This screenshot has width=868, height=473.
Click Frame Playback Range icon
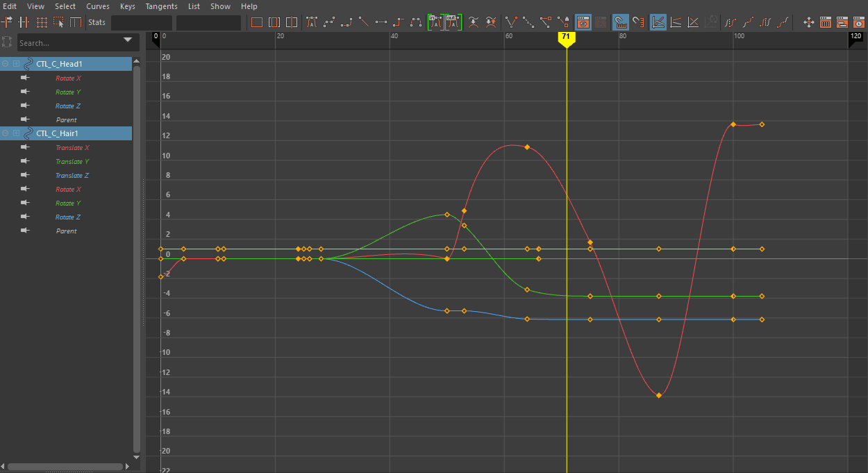pyautogui.click(x=274, y=22)
